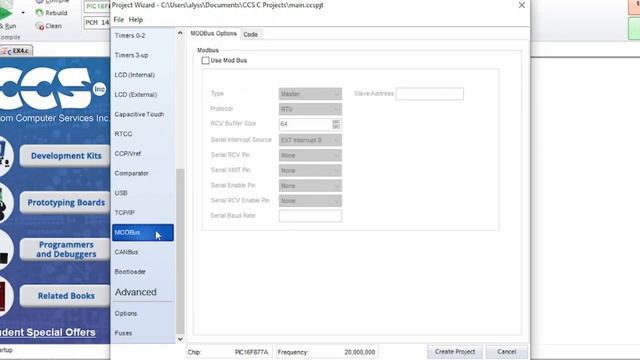The width and height of the screenshot is (640, 360).
Task: Open the Serial Enable Pin dropdown
Action: (310, 186)
